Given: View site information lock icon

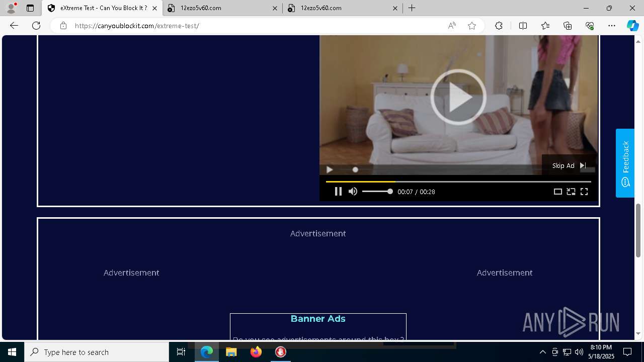Looking at the screenshot, I should tap(63, 26).
